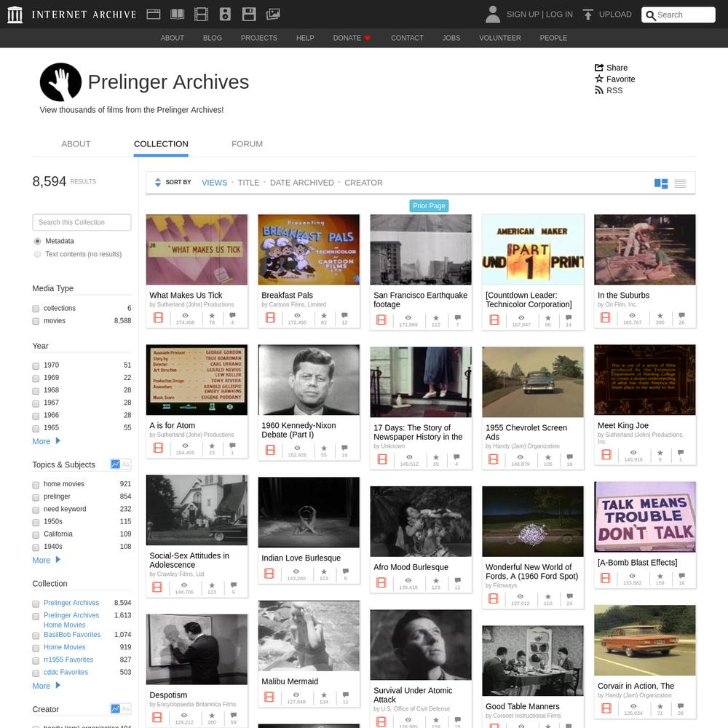Open the Despotism film title

168,695
